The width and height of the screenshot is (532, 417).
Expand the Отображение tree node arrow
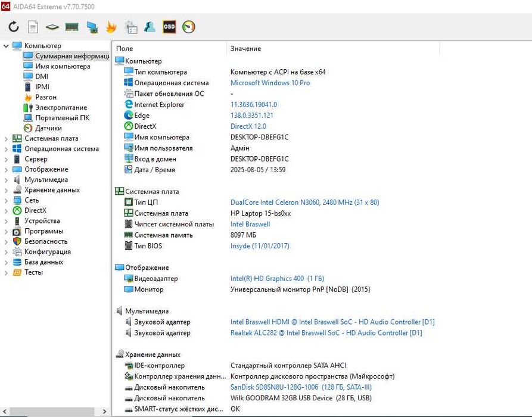click(x=6, y=169)
